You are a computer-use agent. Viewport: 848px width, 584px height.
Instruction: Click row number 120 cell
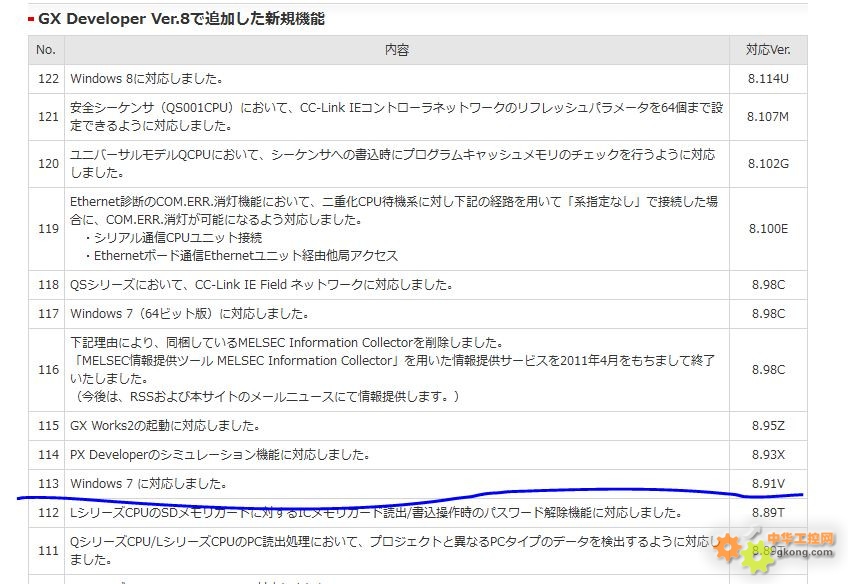[48, 164]
